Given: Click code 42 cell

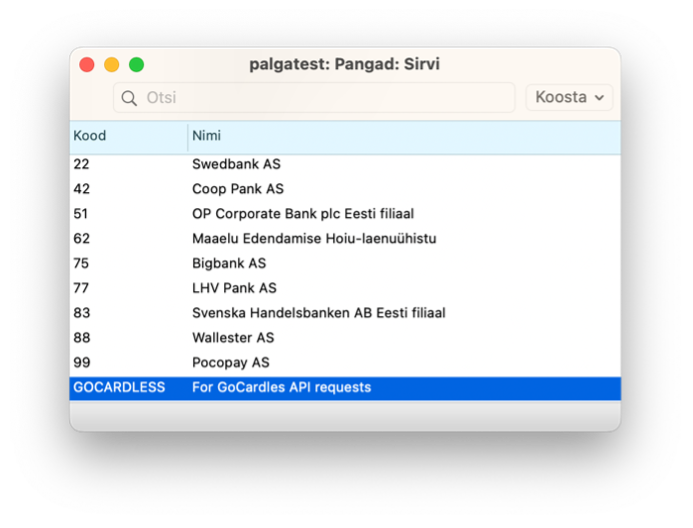Looking at the screenshot, I should point(81,189).
